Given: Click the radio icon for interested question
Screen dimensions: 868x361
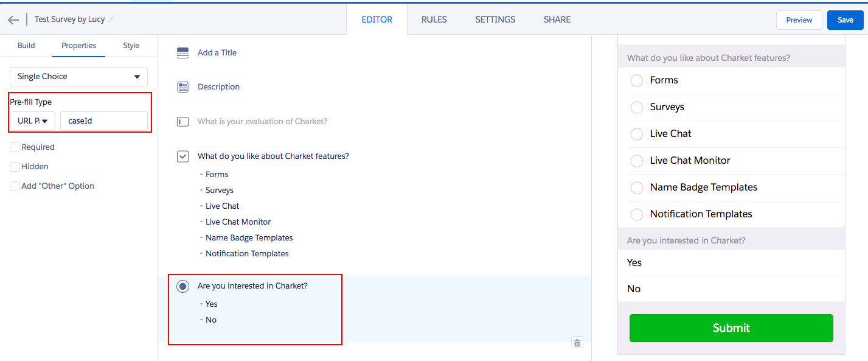Looking at the screenshot, I should point(182,286).
